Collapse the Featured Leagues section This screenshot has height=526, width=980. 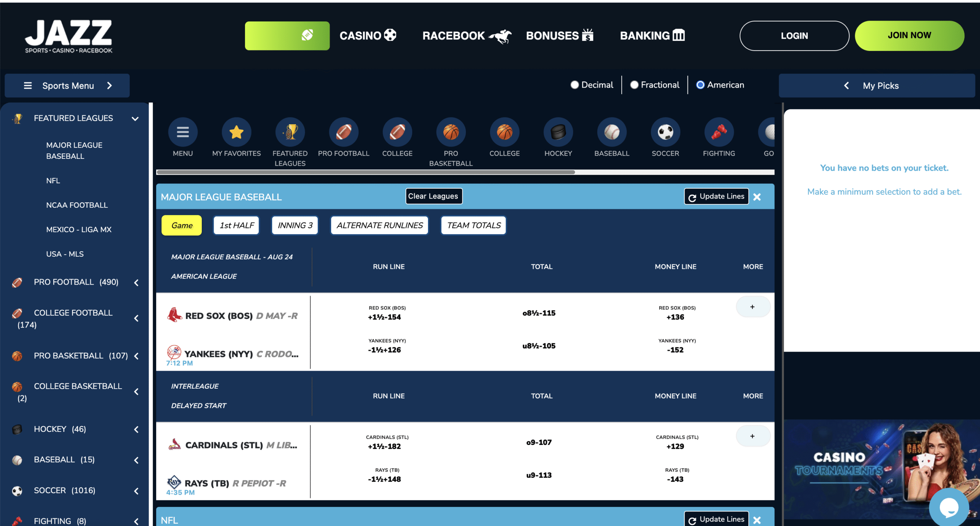(x=135, y=119)
